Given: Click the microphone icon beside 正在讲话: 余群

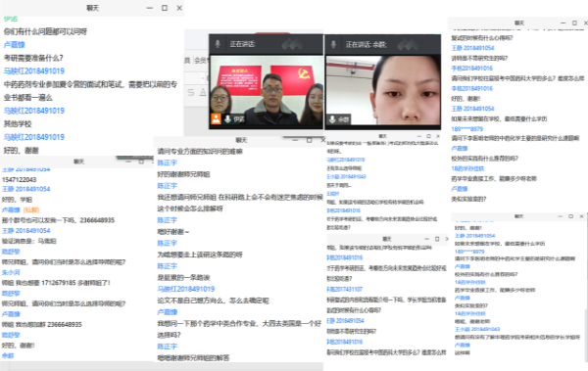Looking at the screenshot, I should 333,44.
